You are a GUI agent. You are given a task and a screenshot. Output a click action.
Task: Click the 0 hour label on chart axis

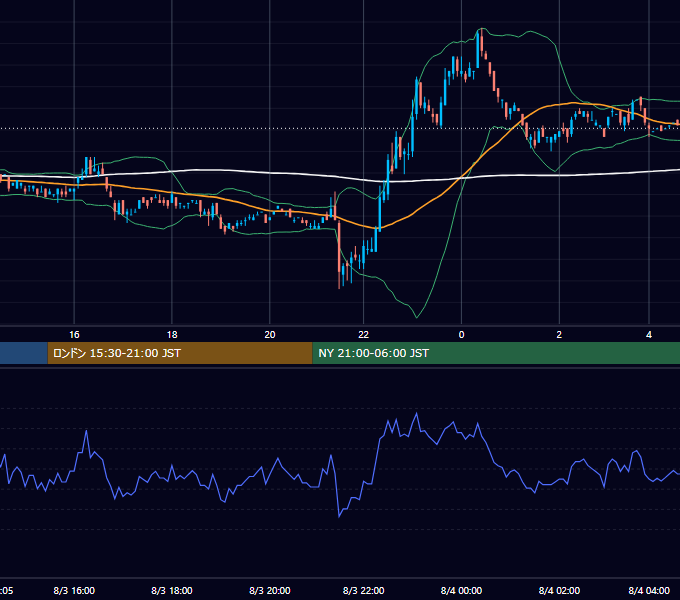(461, 334)
